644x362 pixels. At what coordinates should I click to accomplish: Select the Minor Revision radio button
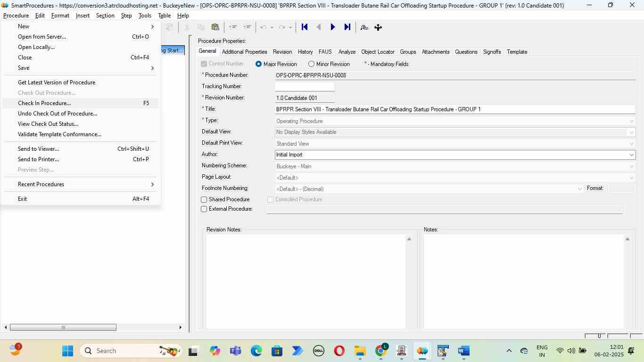(x=311, y=64)
